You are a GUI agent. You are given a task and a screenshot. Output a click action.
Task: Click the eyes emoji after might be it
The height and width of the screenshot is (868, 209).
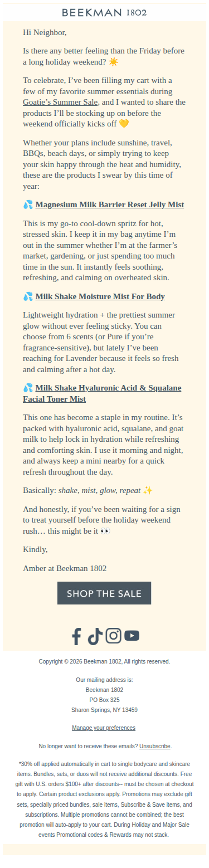(105, 531)
